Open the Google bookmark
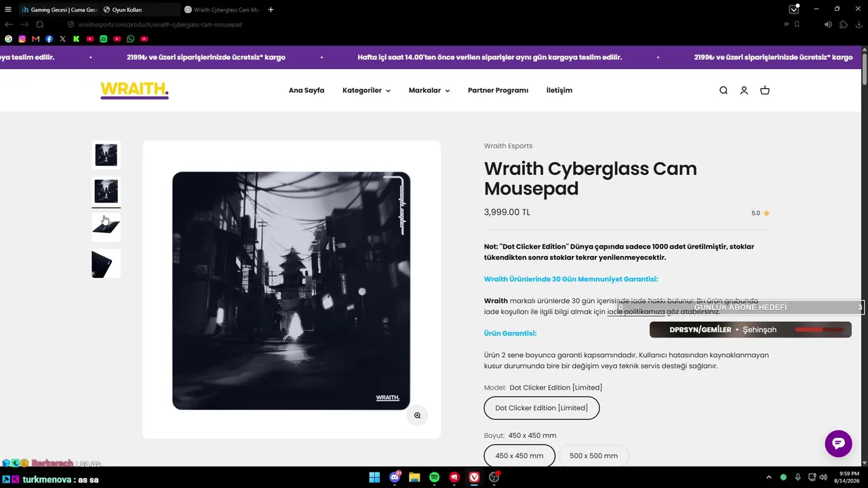This screenshot has width=868, height=488. click(x=9, y=39)
